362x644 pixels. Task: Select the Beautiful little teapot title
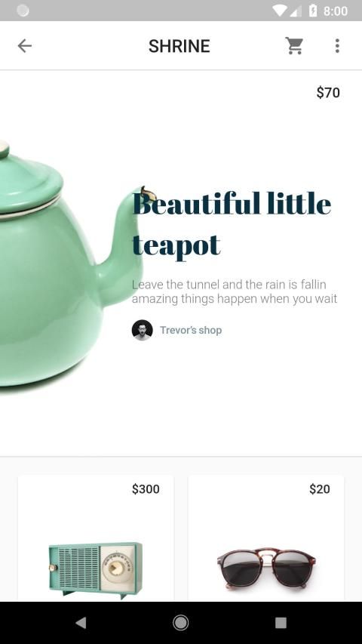point(232,224)
